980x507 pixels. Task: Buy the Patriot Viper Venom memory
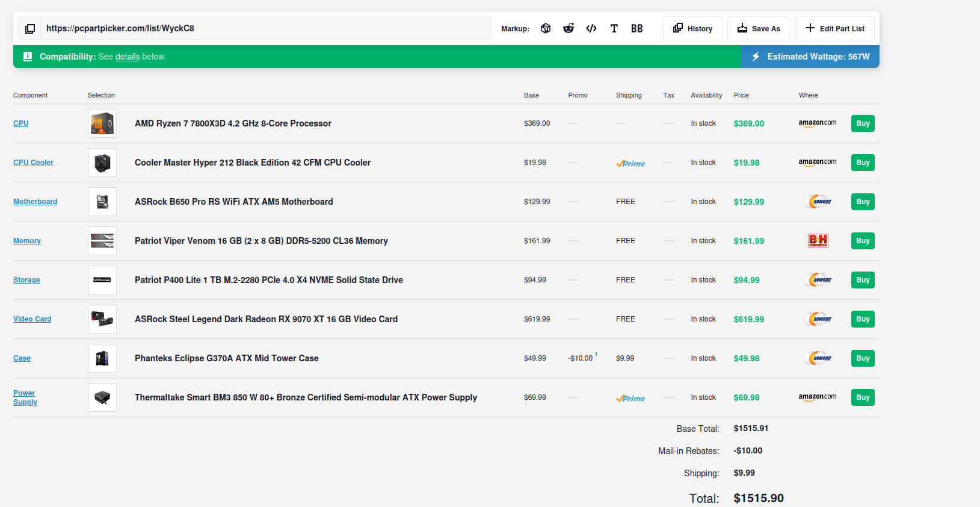[x=863, y=241]
